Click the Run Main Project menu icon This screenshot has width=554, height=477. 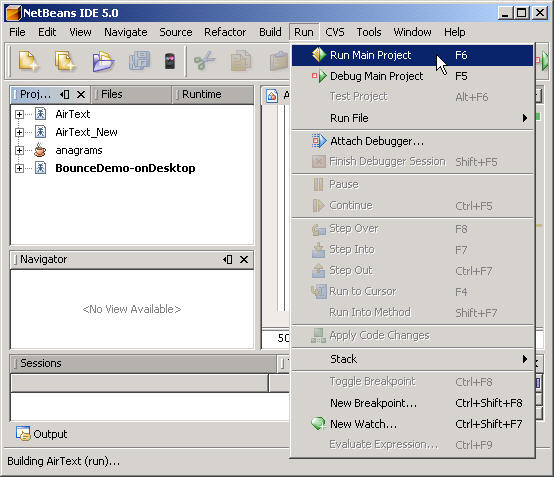coord(319,55)
